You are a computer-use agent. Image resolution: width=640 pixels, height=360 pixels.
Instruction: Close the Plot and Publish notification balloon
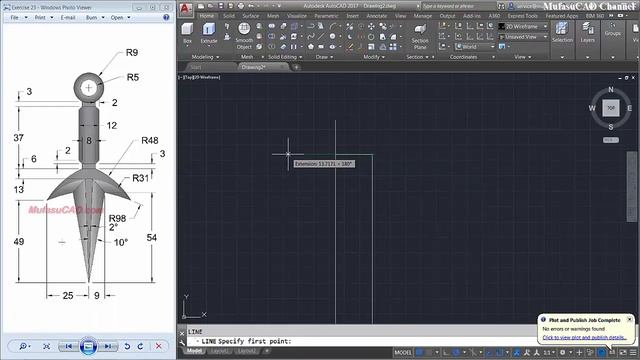coord(629,320)
